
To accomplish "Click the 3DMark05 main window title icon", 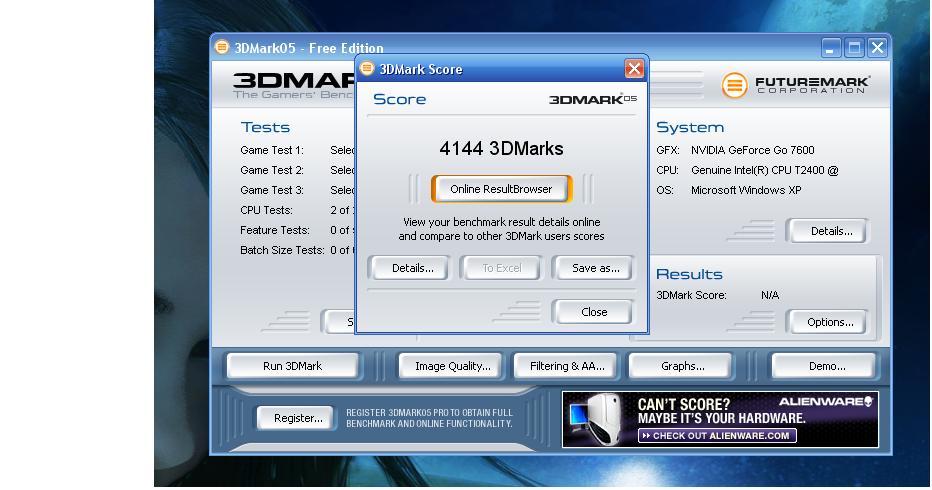I will tap(222, 47).
